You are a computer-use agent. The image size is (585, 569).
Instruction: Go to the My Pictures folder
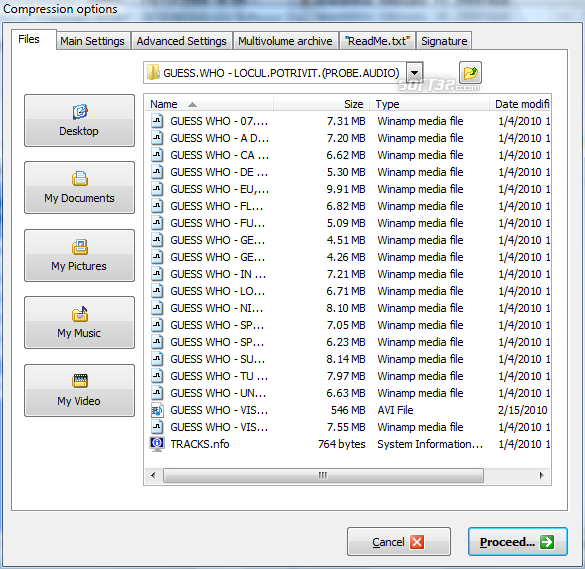click(79, 256)
